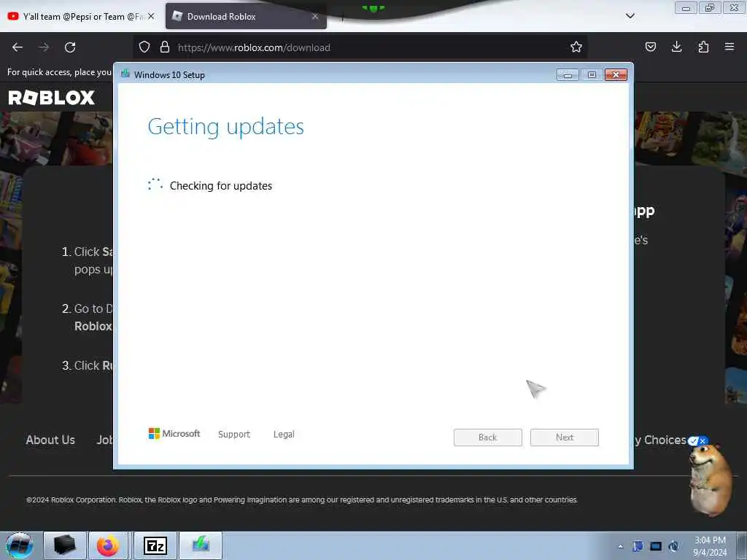This screenshot has width=747, height=560.
Task: Restore down the Firefox window
Action: pos(709,8)
